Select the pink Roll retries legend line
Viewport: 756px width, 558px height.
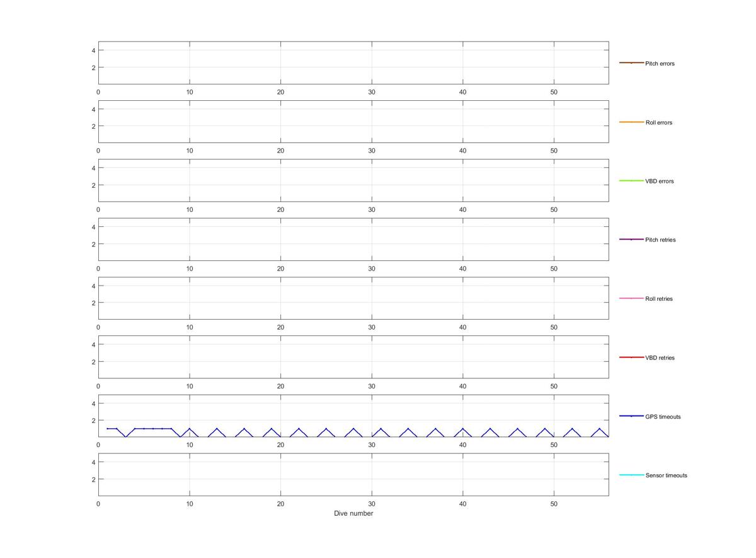(631, 298)
